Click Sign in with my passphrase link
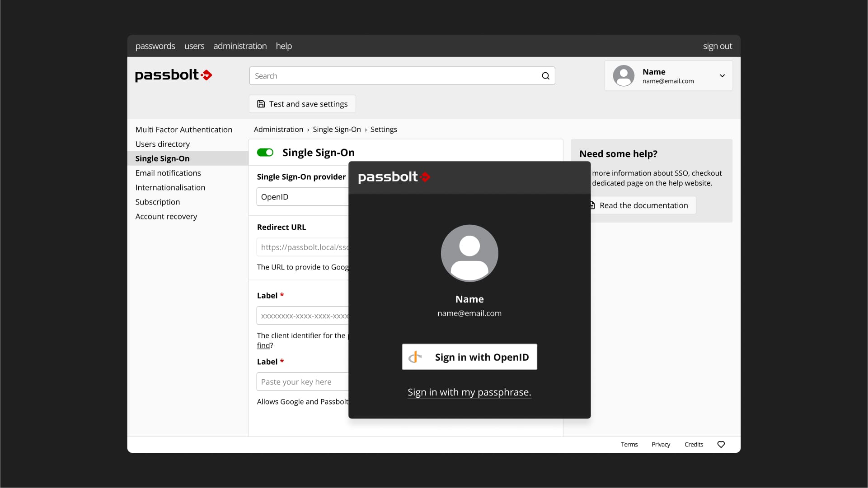 [469, 392]
